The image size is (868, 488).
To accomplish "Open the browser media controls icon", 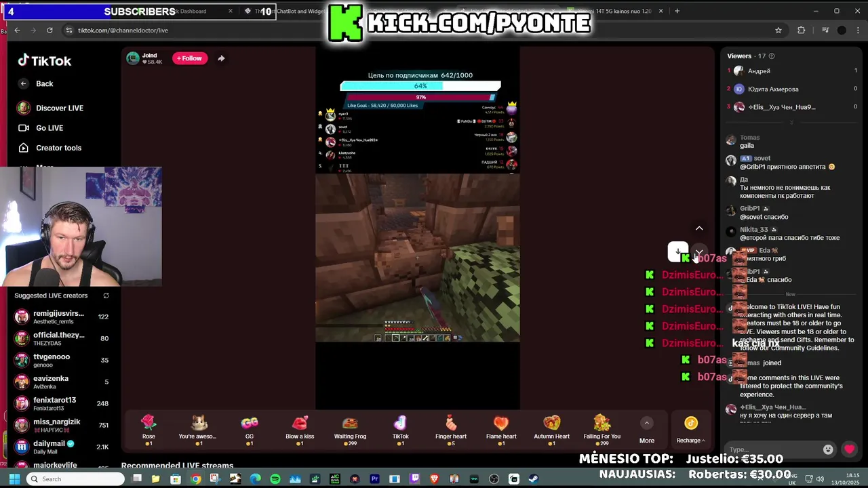I will [x=825, y=30].
